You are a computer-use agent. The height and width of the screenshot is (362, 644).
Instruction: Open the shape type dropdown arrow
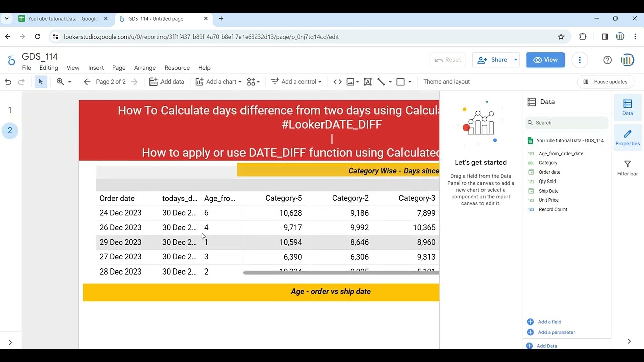point(410,82)
